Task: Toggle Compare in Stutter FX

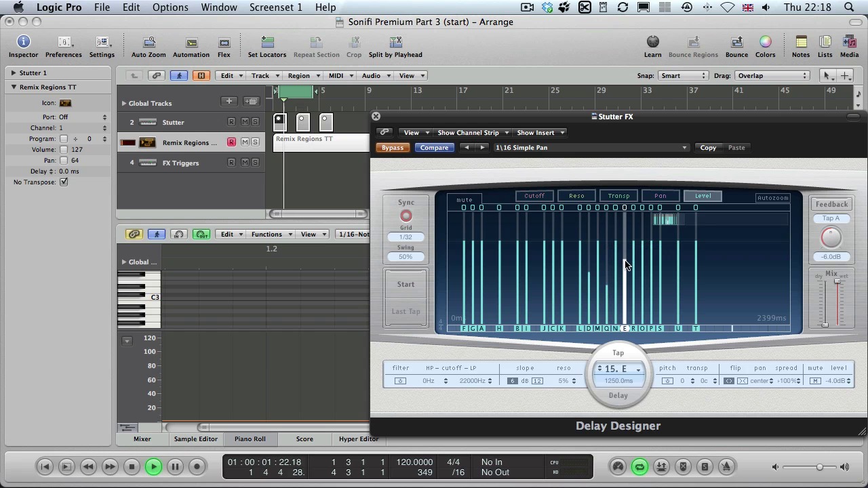Action: point(434,148)
